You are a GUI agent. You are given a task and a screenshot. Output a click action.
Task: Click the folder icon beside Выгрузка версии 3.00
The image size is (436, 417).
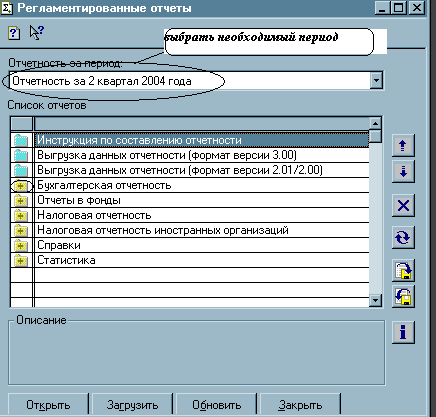click(x=21, y=155)
